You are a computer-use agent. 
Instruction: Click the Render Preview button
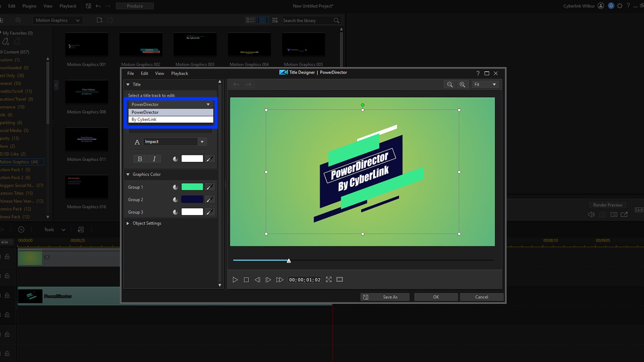607,205
